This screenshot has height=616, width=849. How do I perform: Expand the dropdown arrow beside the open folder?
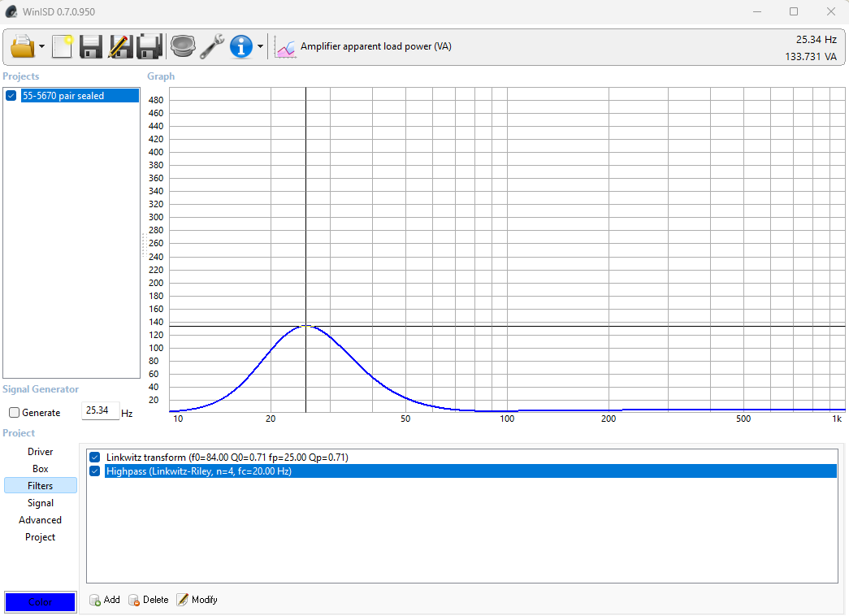coord(41,47)
